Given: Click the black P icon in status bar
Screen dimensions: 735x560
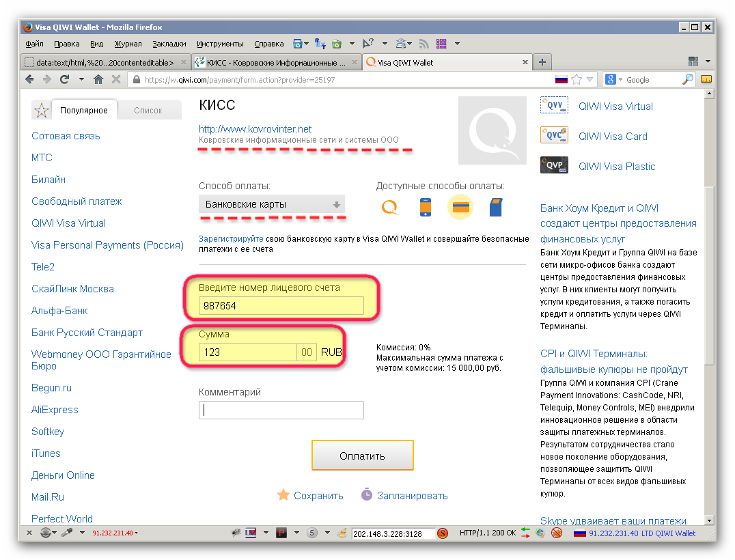Looking at the screenshot, I should coord(281,533).
